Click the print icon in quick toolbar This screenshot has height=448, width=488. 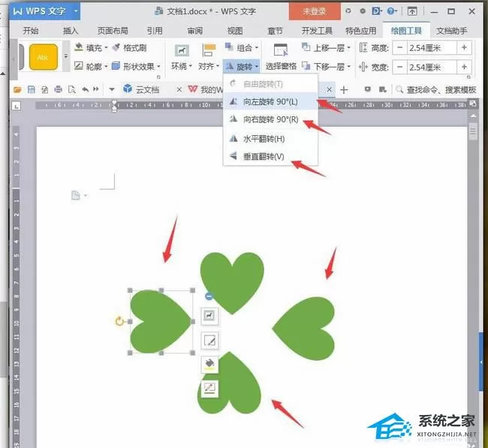coord(59,89)
